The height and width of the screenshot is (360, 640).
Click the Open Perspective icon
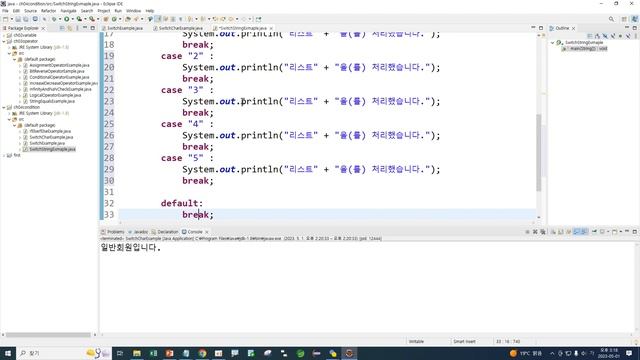624,19
